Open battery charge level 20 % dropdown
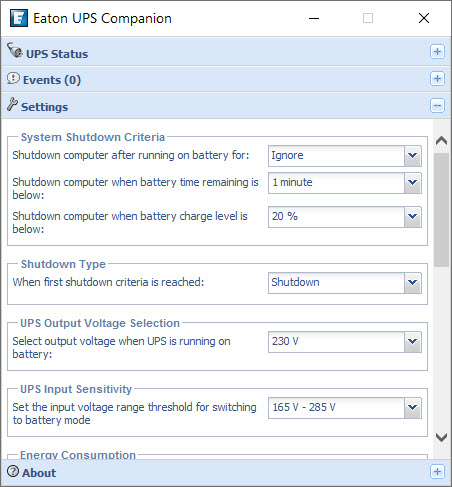The image size is (452, 487). coord(345,217)
